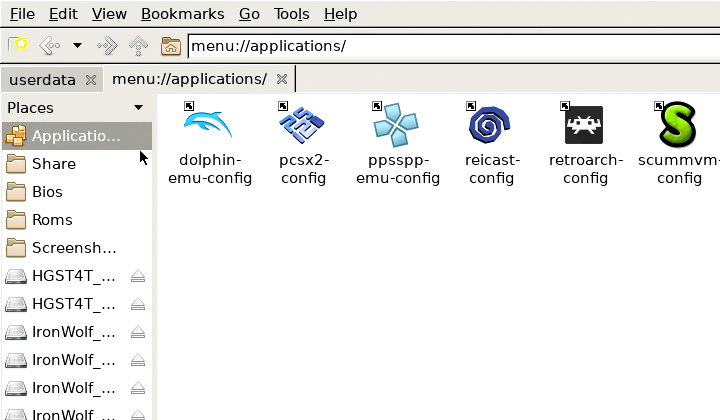Launch ppsspp-emu-config icon
The width and height of the screenshot is (720, 420).
(396, 125)
